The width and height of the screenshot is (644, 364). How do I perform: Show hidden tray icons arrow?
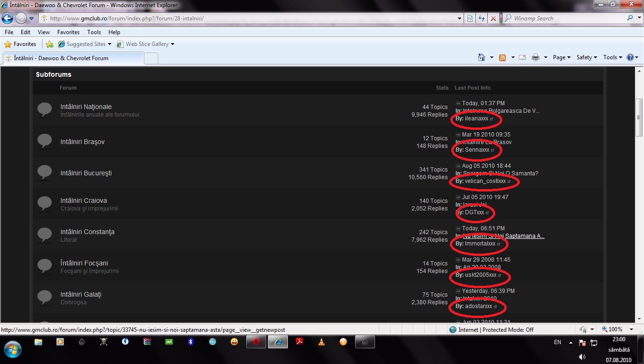pos(571,342)
